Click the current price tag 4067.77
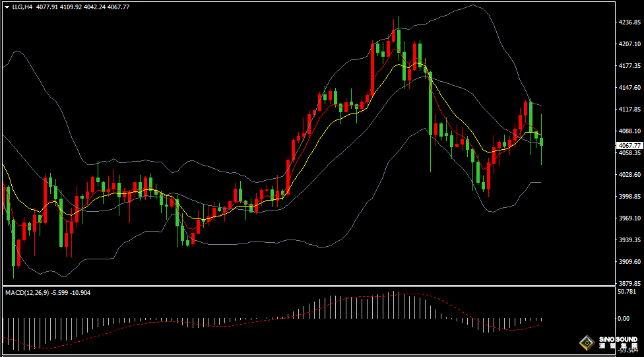Image resolution: width=644 pixels, height=357 pixels. click(629, 145)
